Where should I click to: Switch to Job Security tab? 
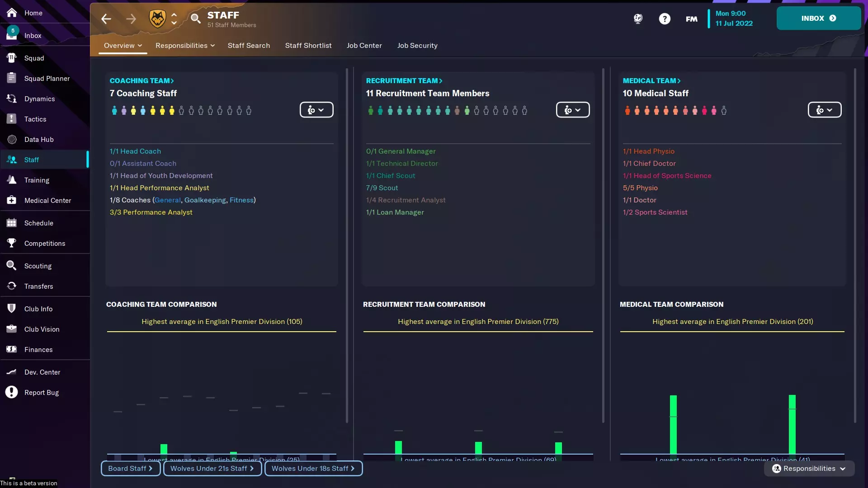[x=417, y=46]
